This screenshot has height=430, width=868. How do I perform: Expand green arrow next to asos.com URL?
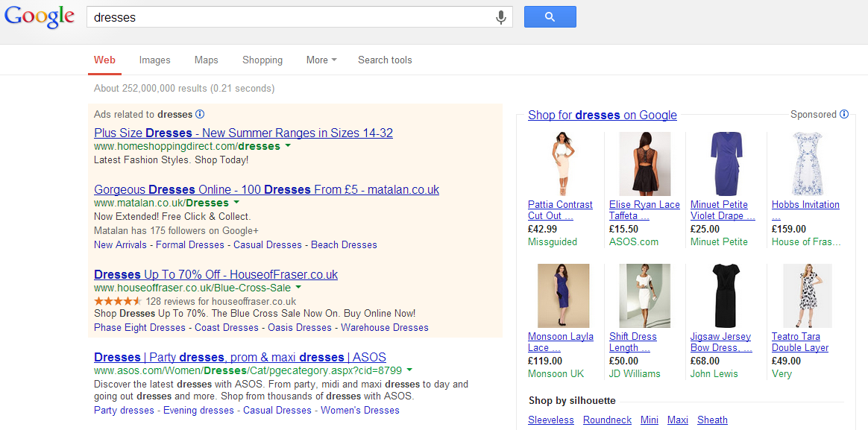tap(409, 370)
